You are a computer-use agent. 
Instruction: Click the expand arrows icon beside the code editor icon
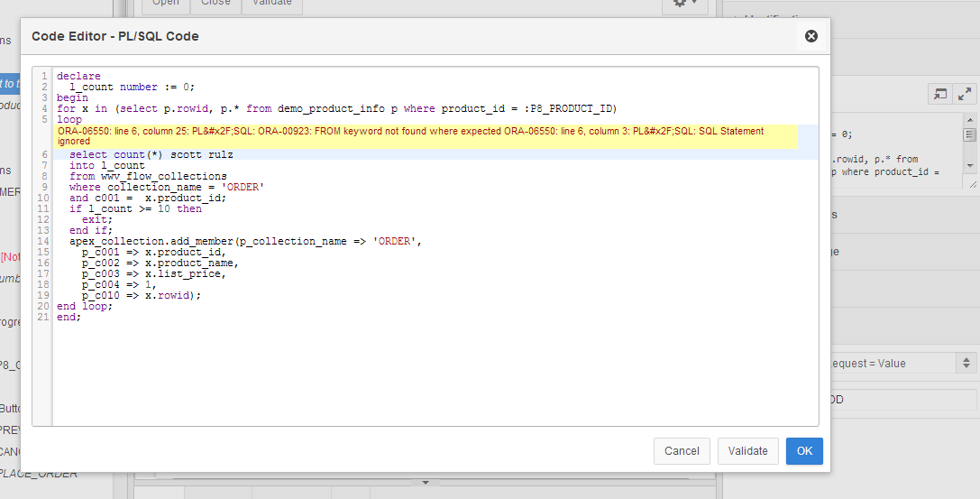(965, 95)
